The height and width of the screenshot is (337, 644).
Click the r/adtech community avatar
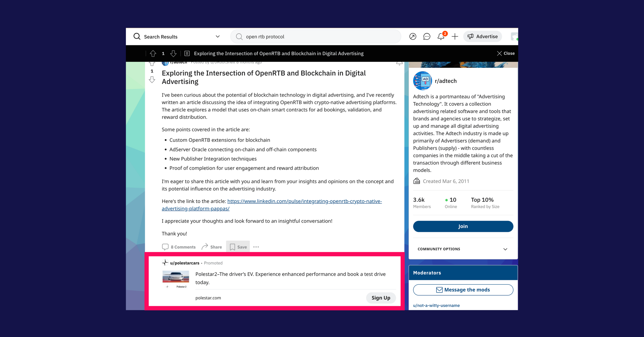click(422, 81)
